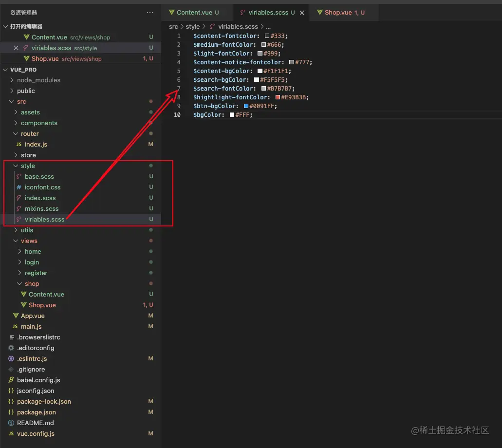Open vue.config.js JS icon
Viewport: 502px width, 448px height.
(x=11, y=433)
